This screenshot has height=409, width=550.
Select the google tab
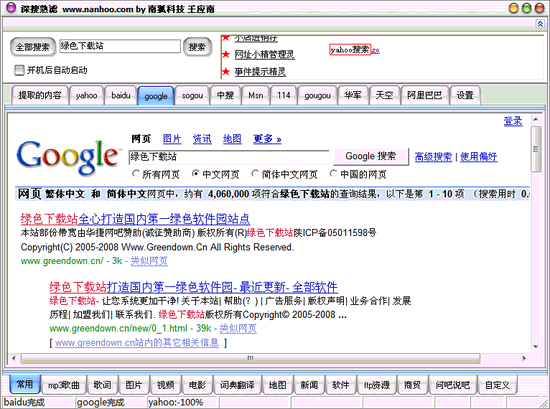156,96
